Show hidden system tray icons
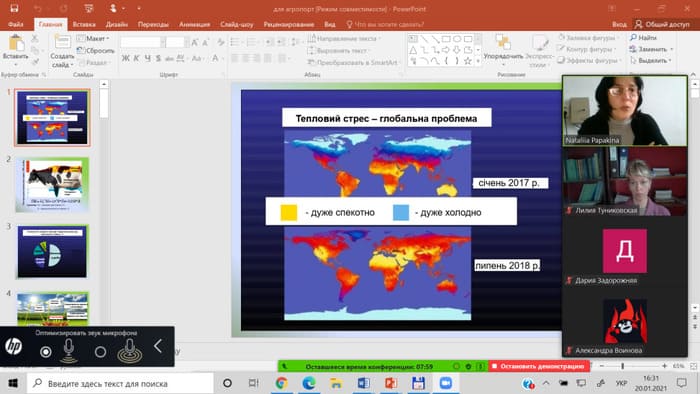This screenshot has width=700, height=394. coord(546,383)
